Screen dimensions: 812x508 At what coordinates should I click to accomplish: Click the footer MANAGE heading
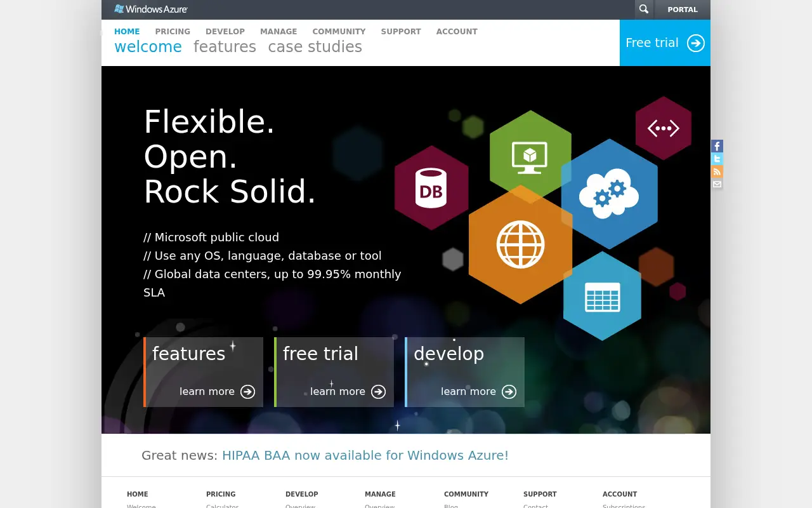[x=380, y=494]
